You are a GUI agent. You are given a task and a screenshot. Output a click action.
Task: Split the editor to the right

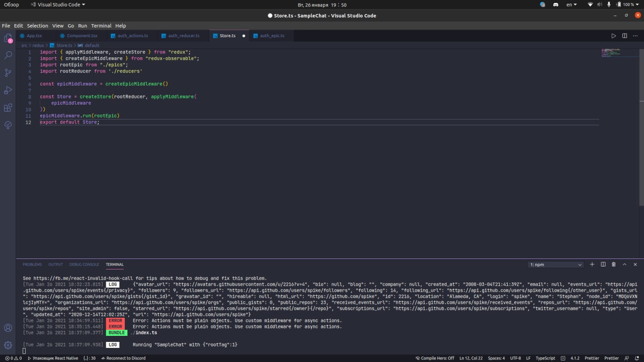click(x=624, y=36)
